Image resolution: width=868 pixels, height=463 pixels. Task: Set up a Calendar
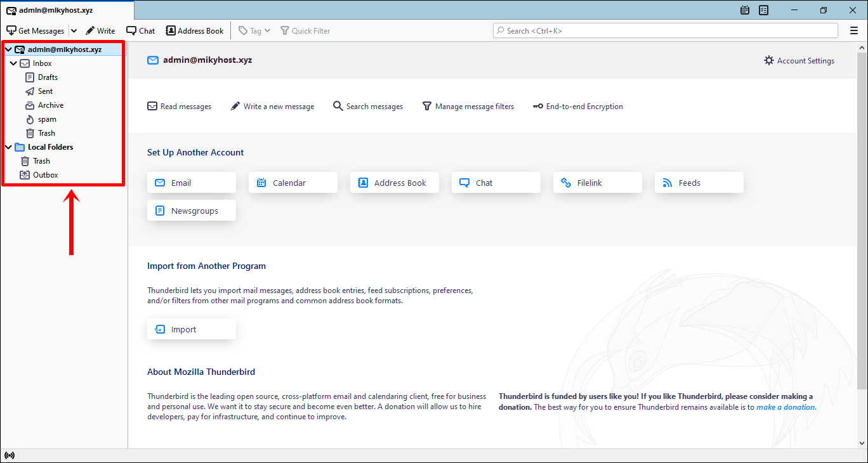293,183
